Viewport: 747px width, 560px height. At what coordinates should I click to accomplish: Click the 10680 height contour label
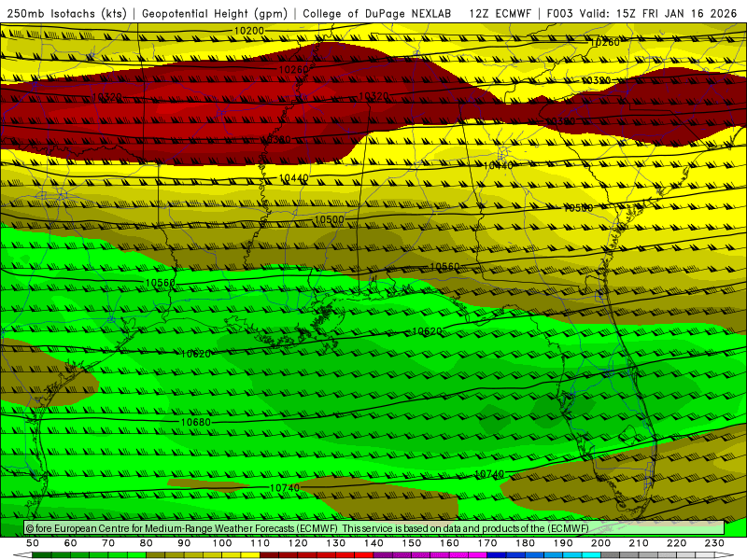tap(196, 423)
